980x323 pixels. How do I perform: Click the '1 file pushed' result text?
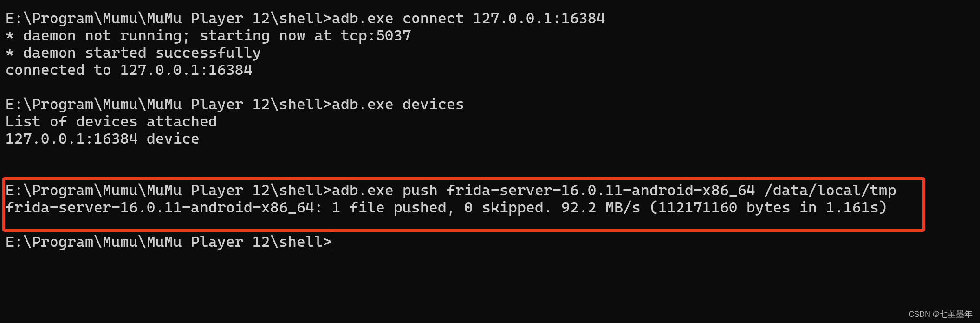click(x=389, y=208)
